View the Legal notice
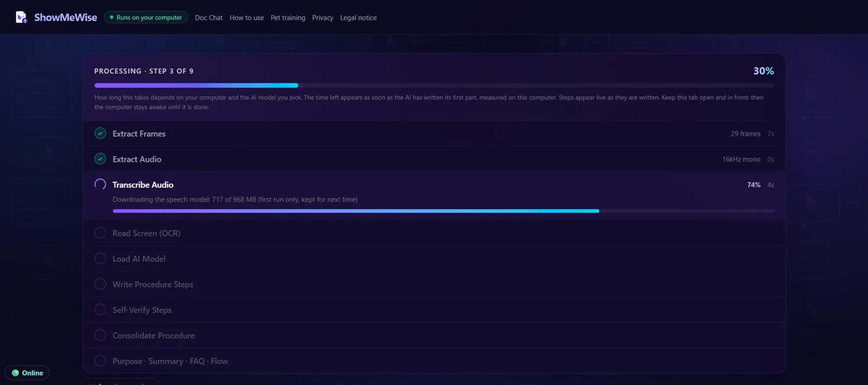Screen dimensions: 868x385 point(359,18)
